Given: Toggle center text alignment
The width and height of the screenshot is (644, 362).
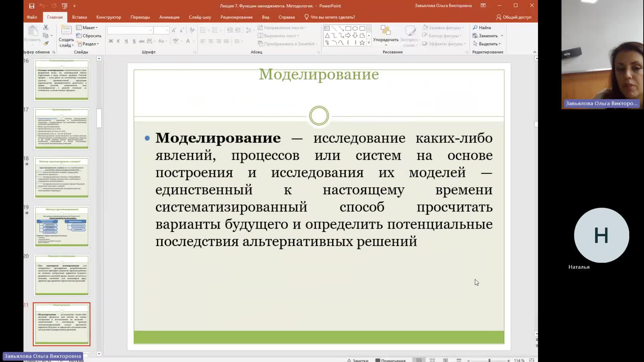Looking at the screenshot, I should tap(211, 41).
